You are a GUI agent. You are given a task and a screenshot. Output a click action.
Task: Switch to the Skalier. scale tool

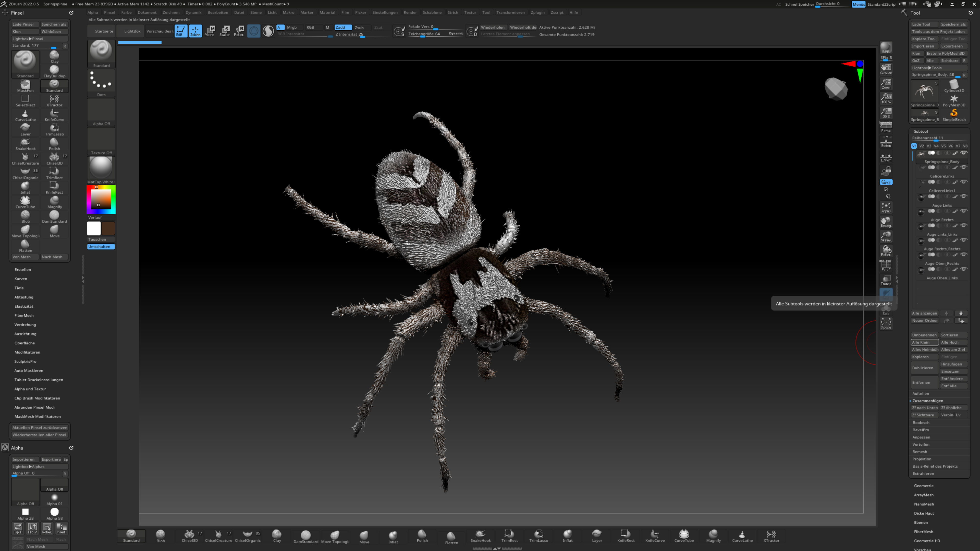225,31
